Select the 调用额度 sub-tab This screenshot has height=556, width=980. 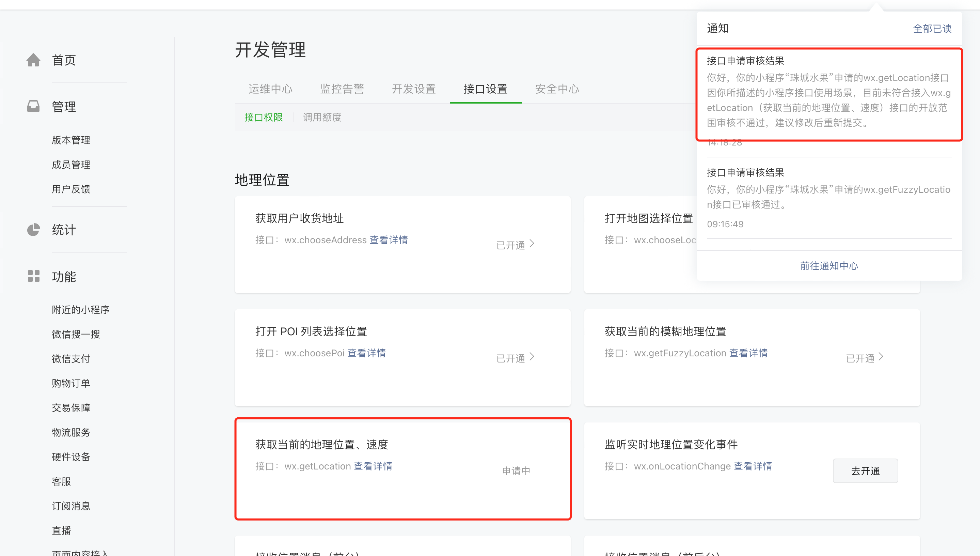point(322,117)
